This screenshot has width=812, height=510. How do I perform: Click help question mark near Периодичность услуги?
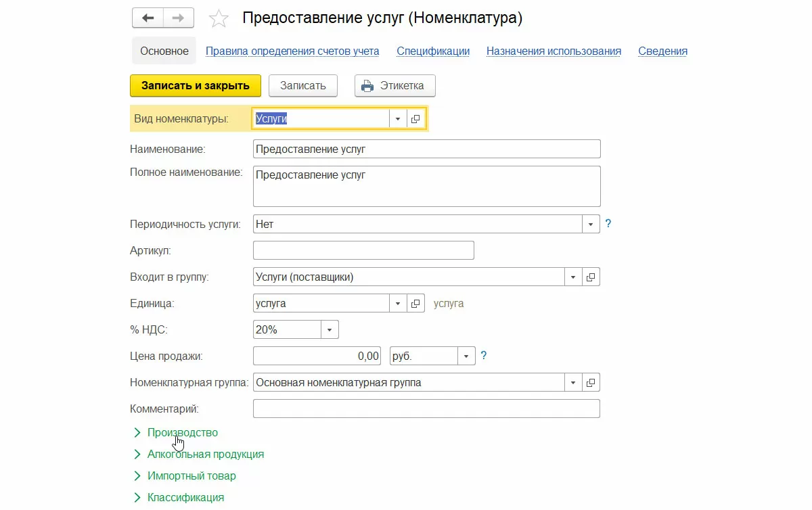pos(608,224)
